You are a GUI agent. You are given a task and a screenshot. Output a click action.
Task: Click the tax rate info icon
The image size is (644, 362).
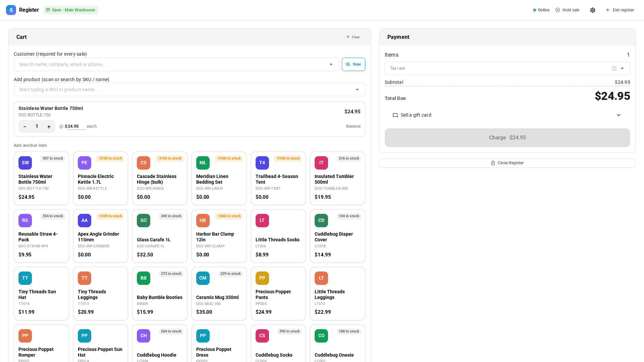[x=614, y=68]
